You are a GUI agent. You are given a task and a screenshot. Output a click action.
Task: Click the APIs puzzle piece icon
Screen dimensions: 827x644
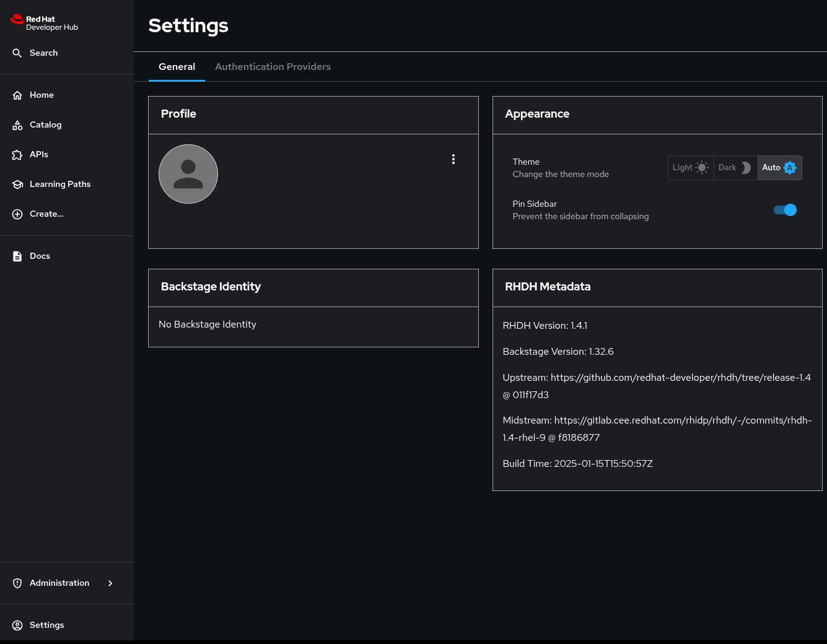17,155
